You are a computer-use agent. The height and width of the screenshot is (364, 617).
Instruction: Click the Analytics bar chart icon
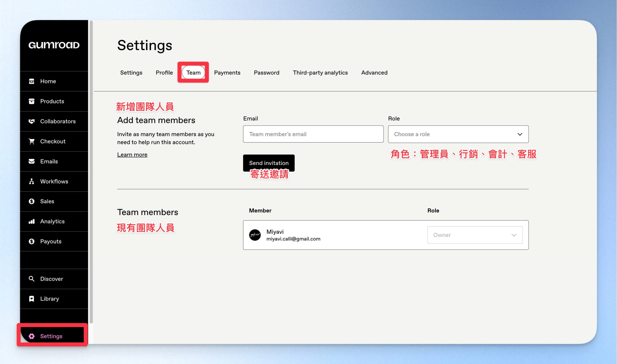point(32,221)
